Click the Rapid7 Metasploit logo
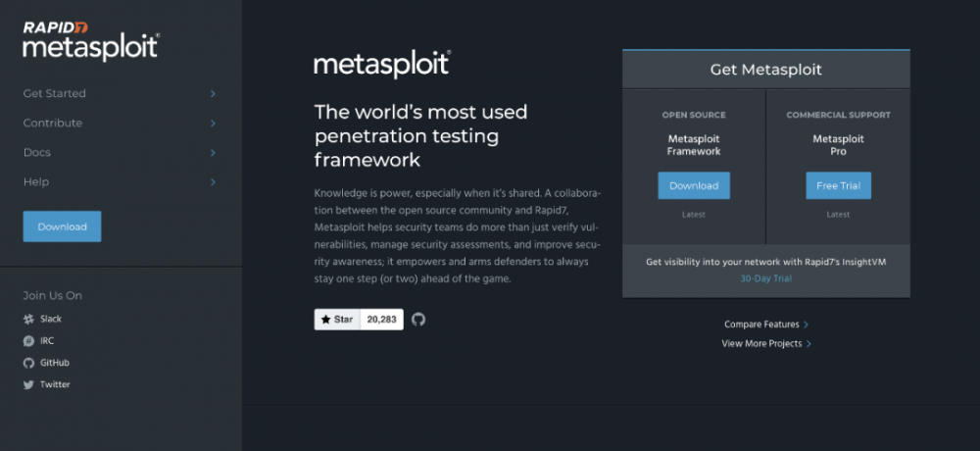The width and height of the screenshot is (980, 451). pyautogui.click(x=90, y=40)
